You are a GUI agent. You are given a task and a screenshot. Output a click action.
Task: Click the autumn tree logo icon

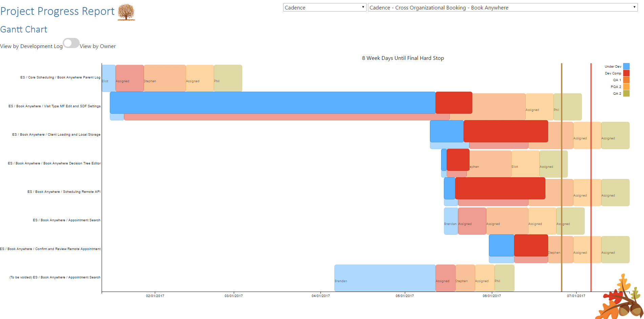coord(126,12)
